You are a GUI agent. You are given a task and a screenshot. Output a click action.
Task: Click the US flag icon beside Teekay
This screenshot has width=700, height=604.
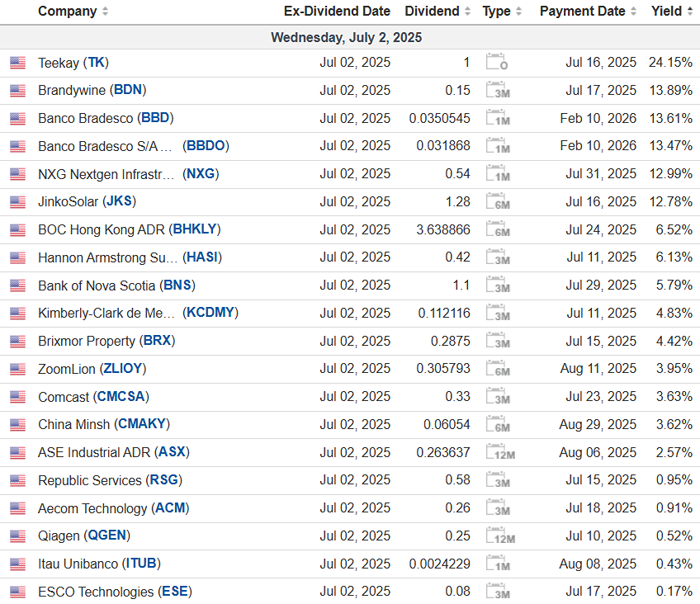click(17, 63)
